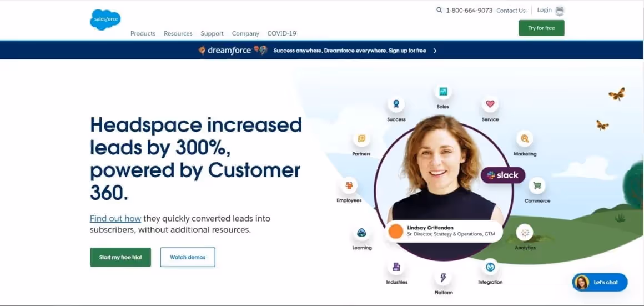The width and height of the screenshot is (644, 306).
Task: Click the 1-800-664-9073 phone number
Action: [469, 11]
